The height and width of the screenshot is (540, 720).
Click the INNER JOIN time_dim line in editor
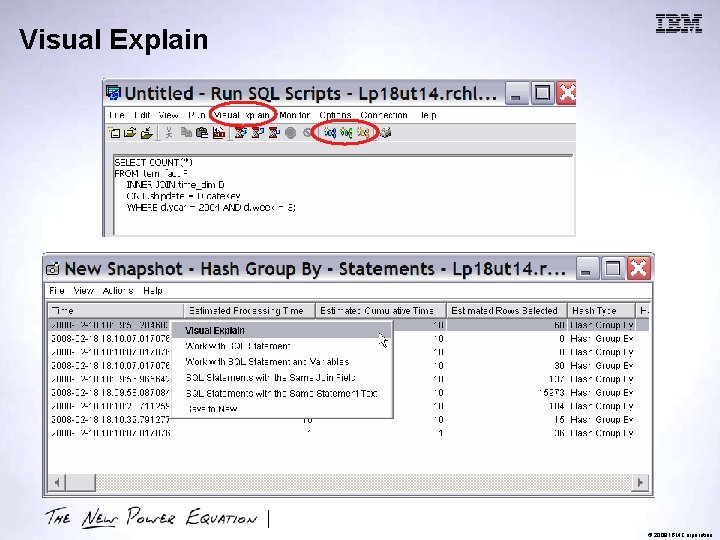175,185
